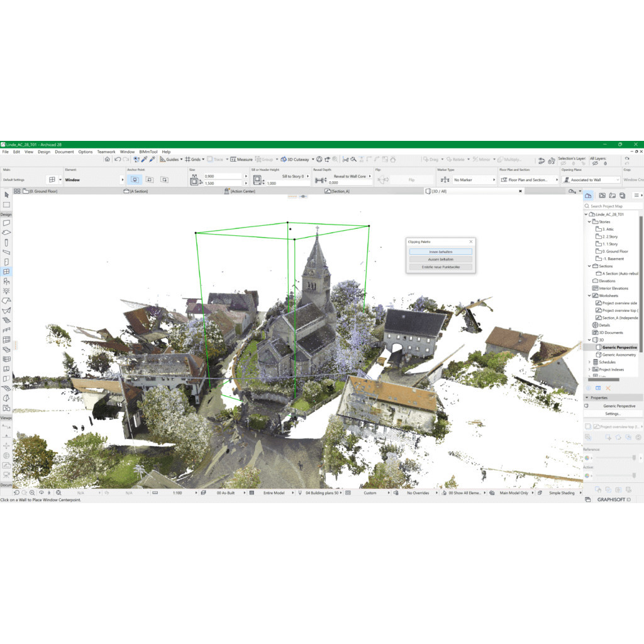
Task: Click the Innen behalten button
Action: (440, 252)
